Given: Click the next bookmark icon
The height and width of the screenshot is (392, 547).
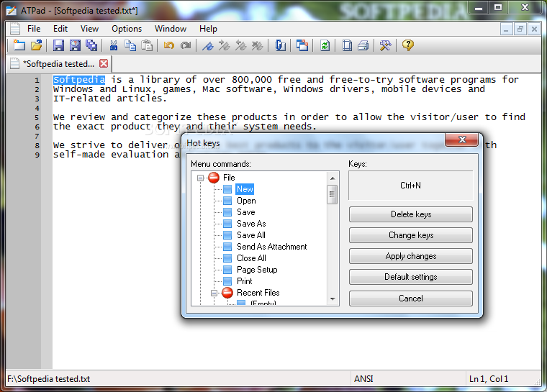Looking at the screenshot, I should pos(225,45).
